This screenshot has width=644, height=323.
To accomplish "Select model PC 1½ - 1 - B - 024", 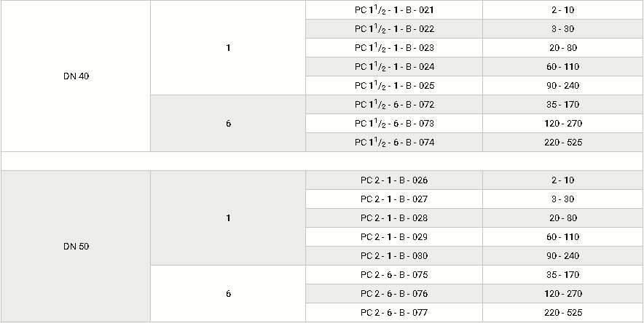I will (394, 66).
